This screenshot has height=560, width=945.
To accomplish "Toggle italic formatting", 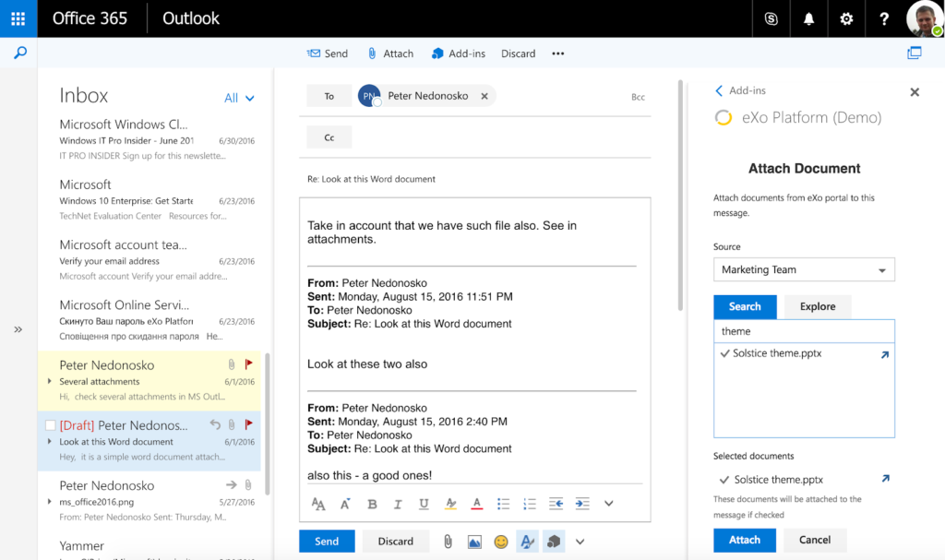I will coord(398,504).
